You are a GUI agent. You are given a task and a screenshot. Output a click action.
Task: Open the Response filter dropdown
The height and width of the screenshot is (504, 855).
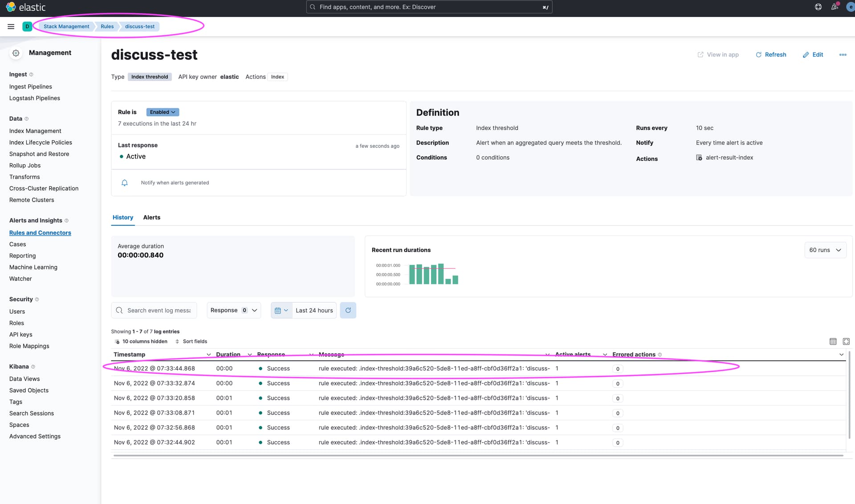[234, 310]
